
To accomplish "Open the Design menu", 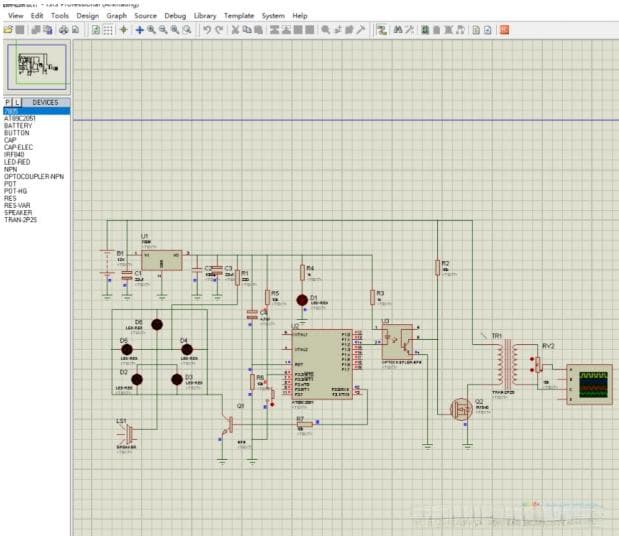I will pos(87,16).
